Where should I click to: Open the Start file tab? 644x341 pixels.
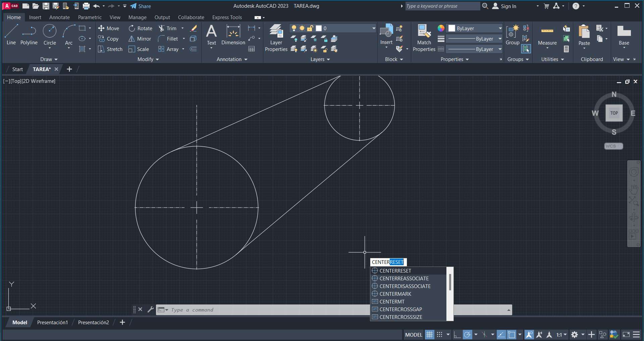coord(17,69)
